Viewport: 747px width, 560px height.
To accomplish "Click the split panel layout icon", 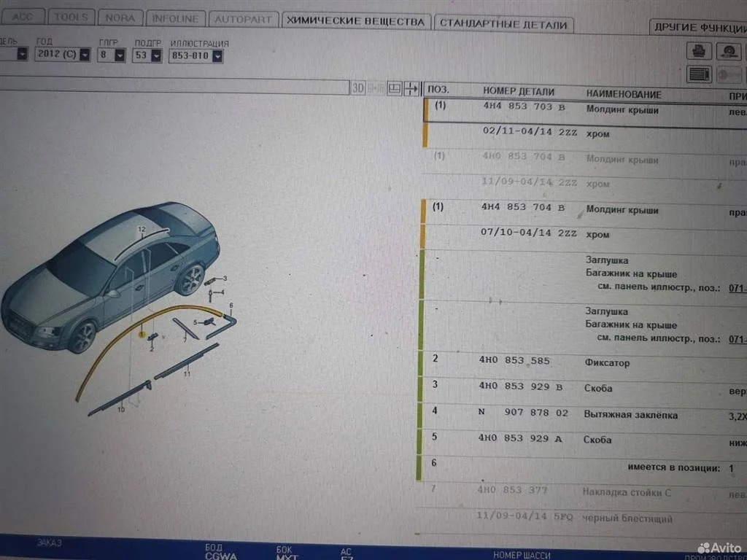I will pyautogui.click(x=394, y=88).
